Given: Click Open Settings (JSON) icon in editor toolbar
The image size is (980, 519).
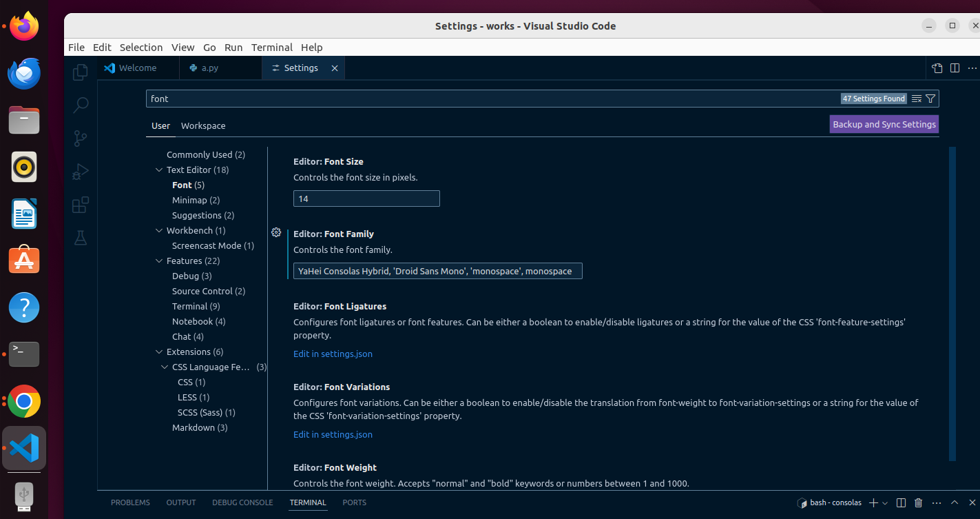Looking at the screenshot, I should pos(937,68).
